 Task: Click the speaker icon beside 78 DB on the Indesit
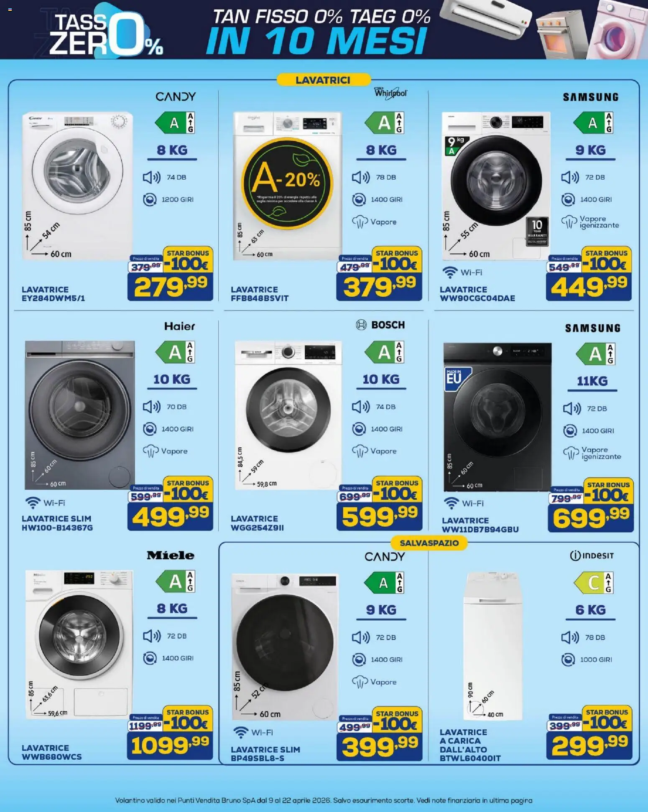(x=570, y=637)
